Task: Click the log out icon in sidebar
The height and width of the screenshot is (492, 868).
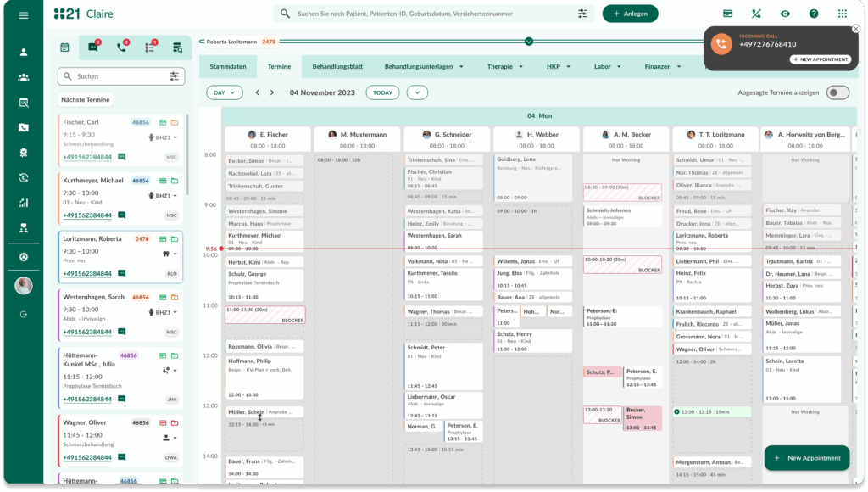Action: pyautogui.click(x=23, y=315)
